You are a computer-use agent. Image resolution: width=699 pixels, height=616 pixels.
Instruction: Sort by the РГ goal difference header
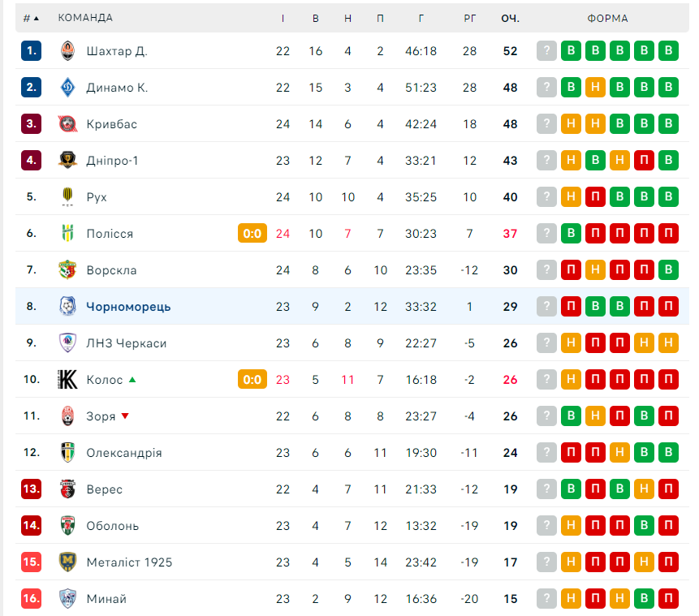pos(470,19)
